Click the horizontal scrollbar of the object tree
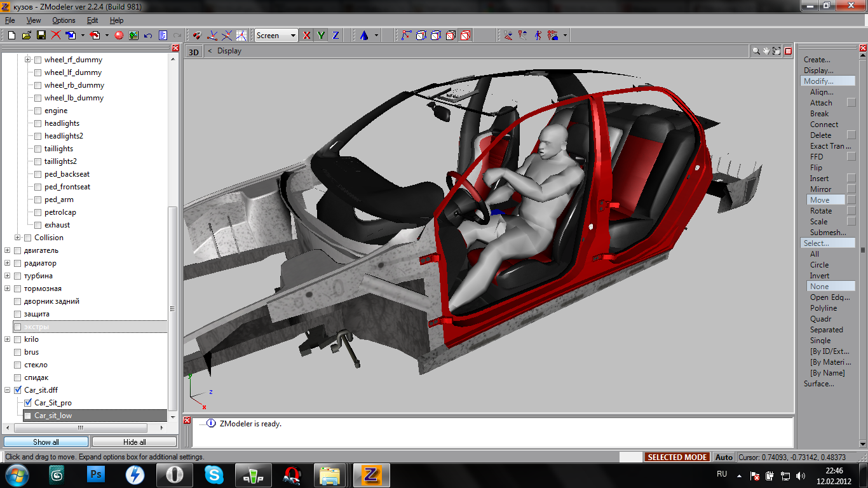868x488 pixels. click(x=81, y=428)
